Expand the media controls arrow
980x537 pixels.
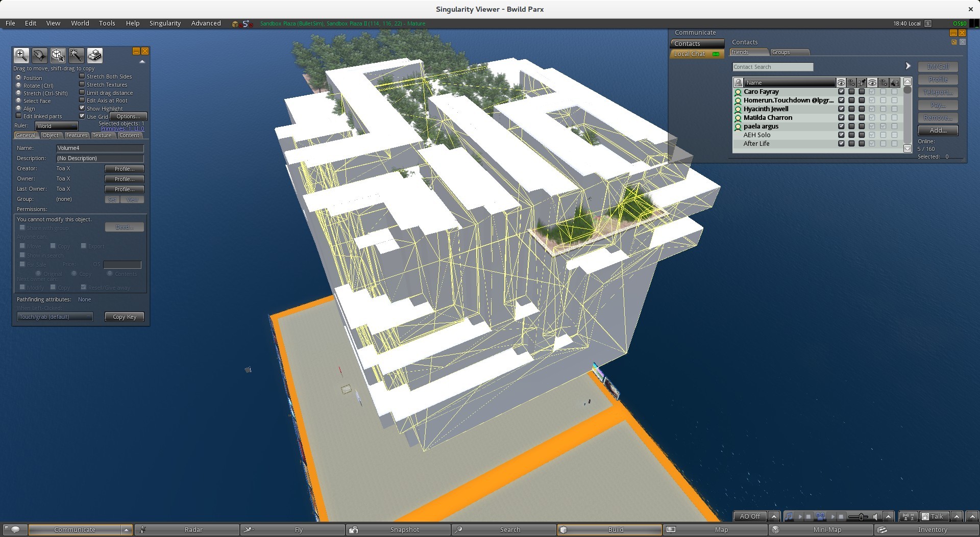click(x=889, y=517)
